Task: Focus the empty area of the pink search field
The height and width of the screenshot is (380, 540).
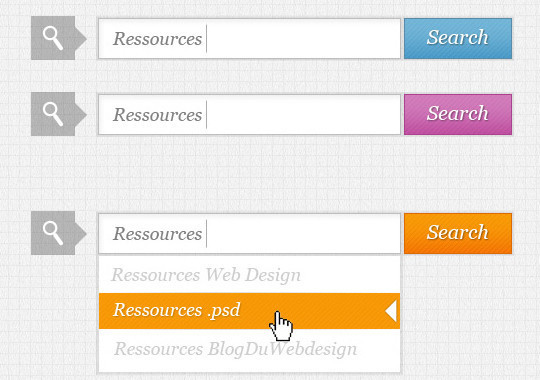Action: coord(303,114)
